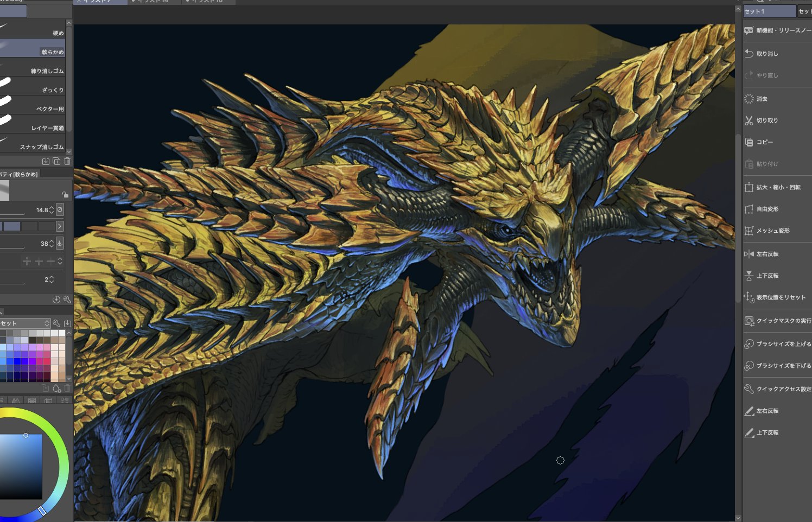Add color droplet icon under color set

[56, 389]
